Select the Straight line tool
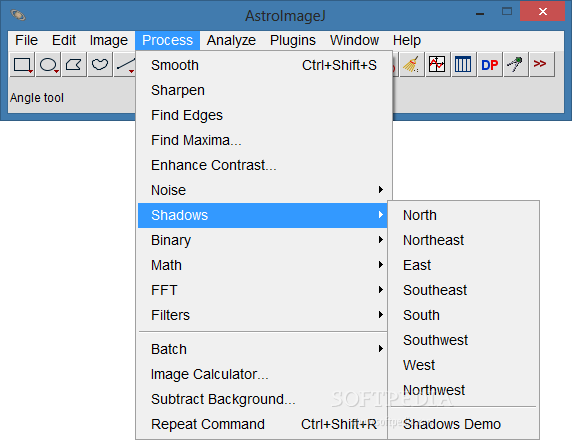 tap(125, 65)
